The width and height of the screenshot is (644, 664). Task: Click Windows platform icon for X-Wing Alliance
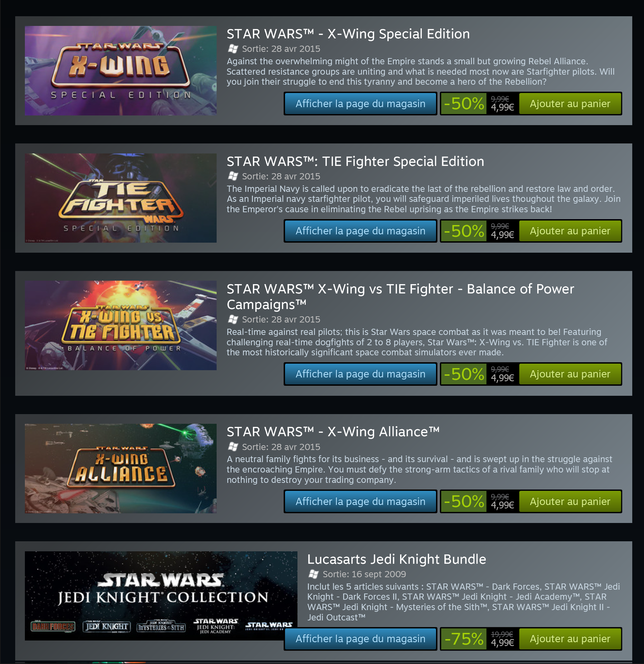(x=233, y=447)
